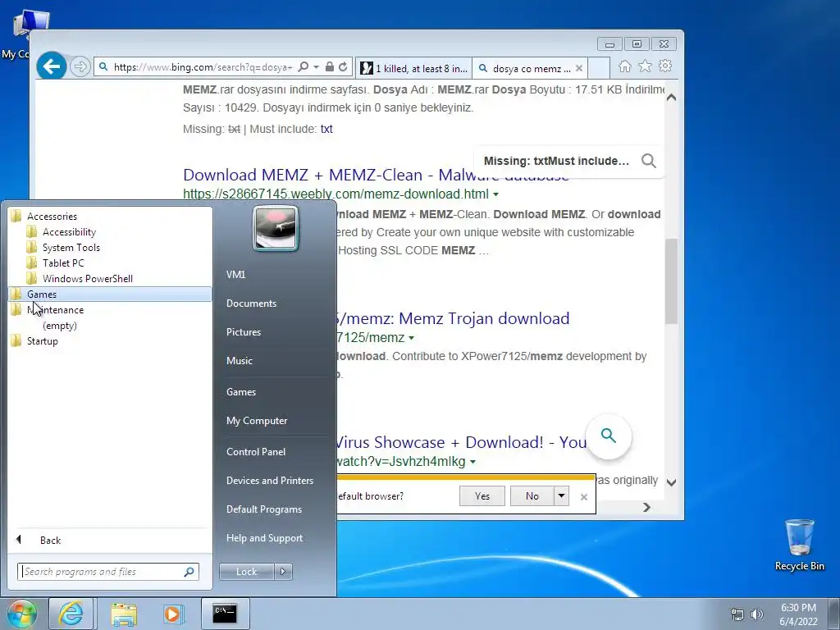Click Yes on default browser prompt

(x=482, y=496)
